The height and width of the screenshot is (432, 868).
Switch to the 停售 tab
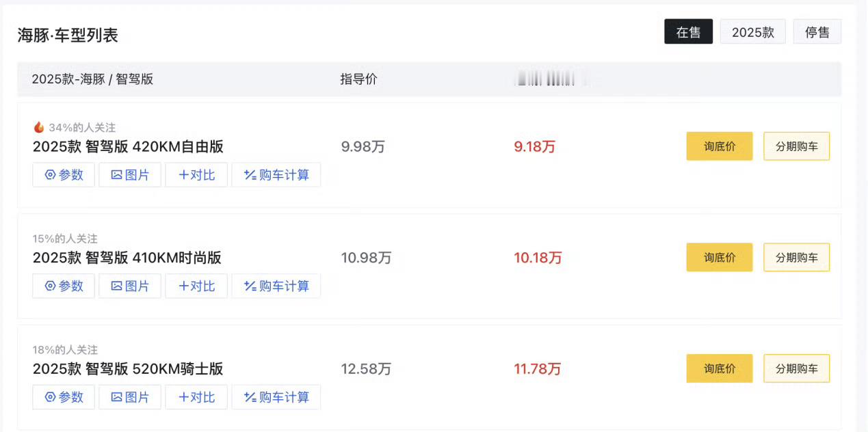point(817,32)
